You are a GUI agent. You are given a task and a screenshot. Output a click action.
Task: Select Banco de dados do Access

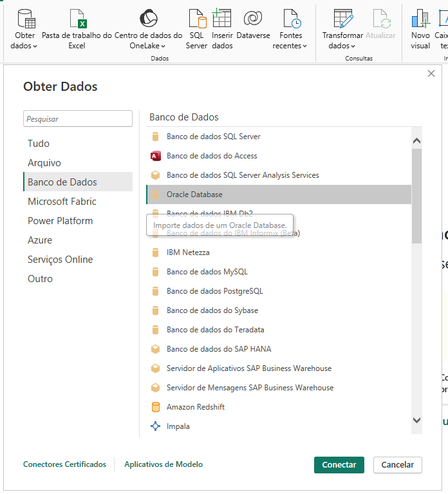[x=279, y=156]
